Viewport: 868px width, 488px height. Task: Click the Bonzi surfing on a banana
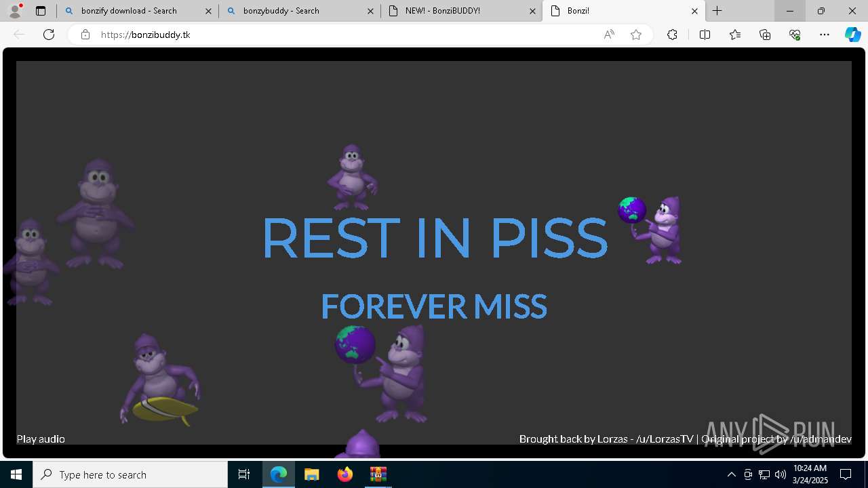tap(160, 380)
